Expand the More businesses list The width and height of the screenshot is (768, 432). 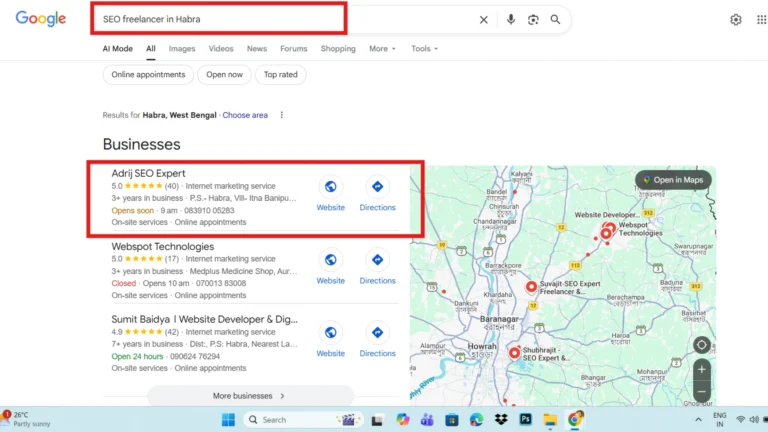click(x=250, y=396)
